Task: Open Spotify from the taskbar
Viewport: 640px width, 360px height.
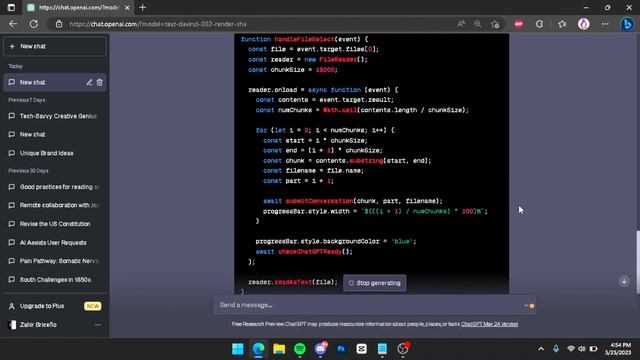Action: click(300, 349)
